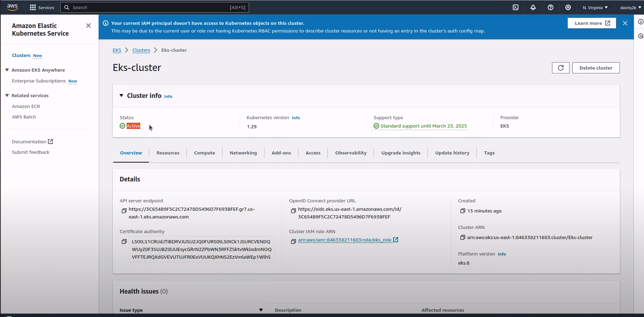Switch to the Compute tab

[205, 153]
